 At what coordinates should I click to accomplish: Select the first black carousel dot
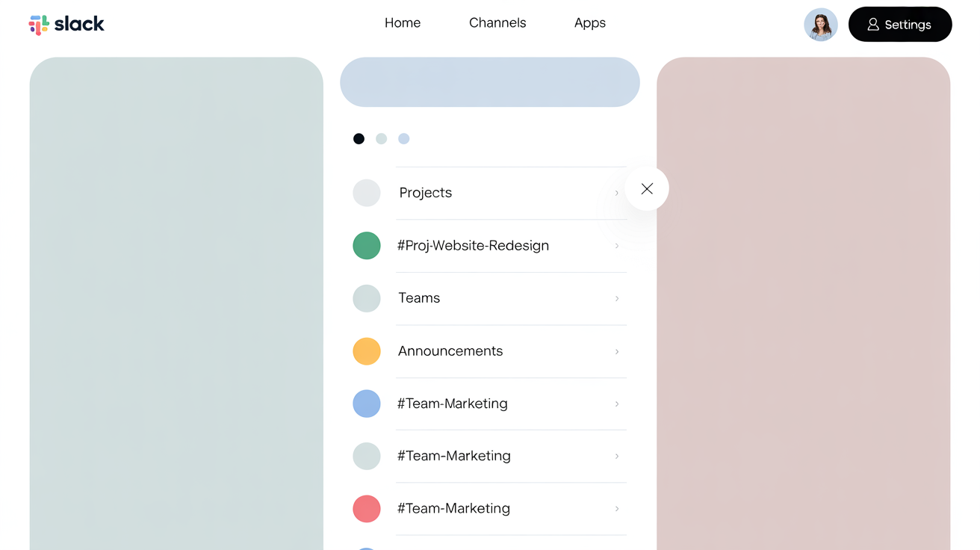point(359,138)
